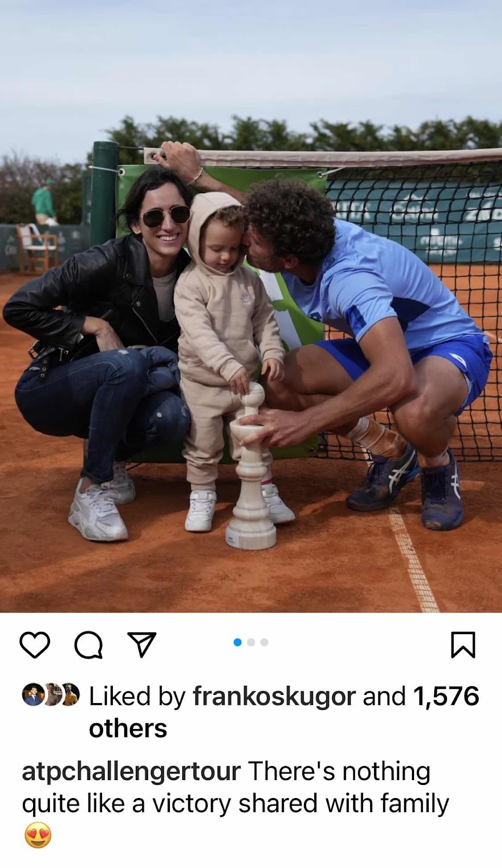The height and width of the screenshot is (868, 502).
Task: Jump to the third carousel dot
Action: click(x=264, y=642)
